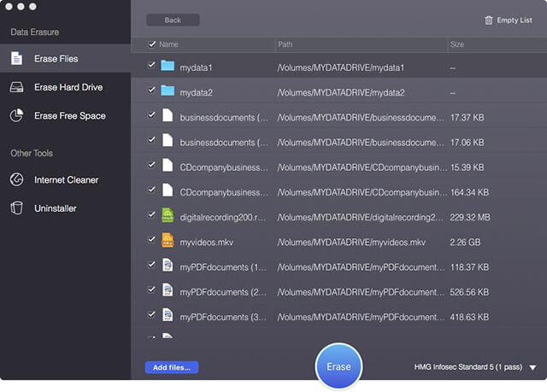
Task: Select the myvideos.mkv file name
Action: [x=207, y=243]
